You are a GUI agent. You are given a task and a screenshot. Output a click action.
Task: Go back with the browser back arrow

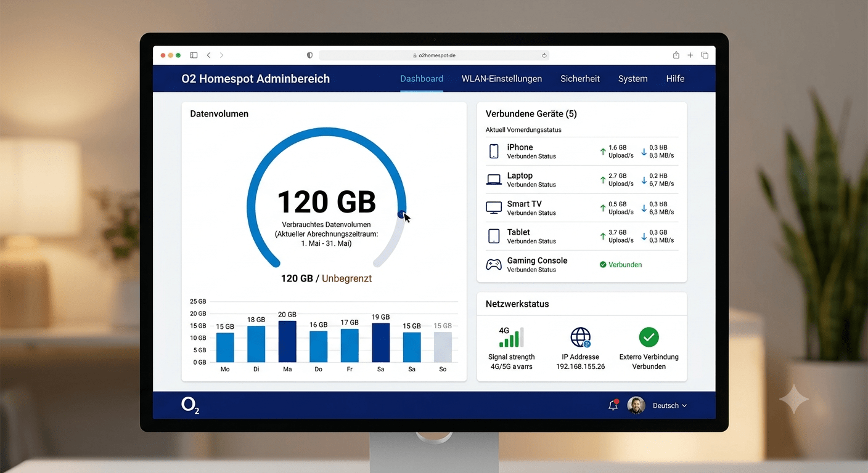coord(208,55)
